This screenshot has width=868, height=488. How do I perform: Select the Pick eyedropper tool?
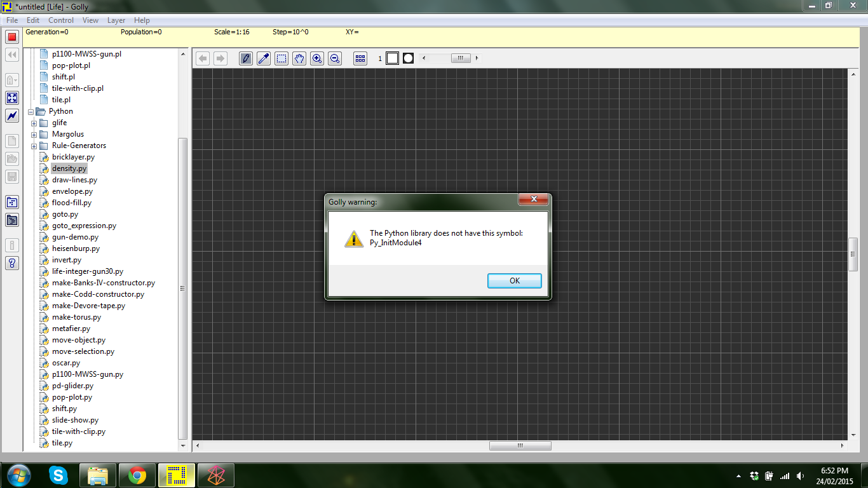click(264, 58)
